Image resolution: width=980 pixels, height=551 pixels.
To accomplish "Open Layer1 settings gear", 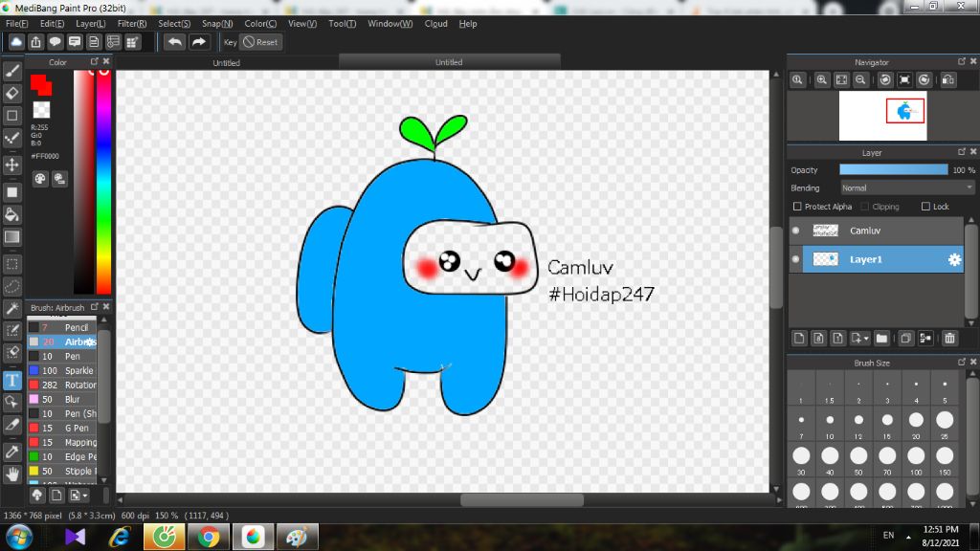I will (954, 259).
